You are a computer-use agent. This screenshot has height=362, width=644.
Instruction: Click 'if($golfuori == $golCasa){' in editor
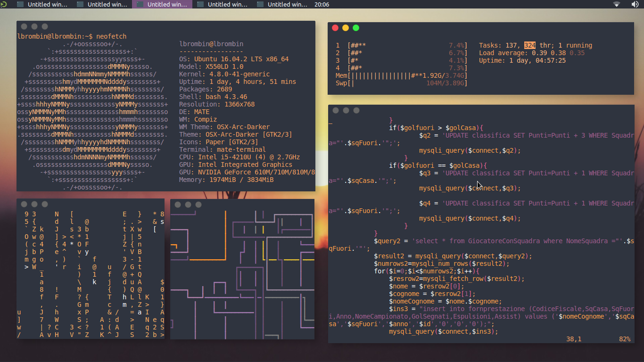pos(438,165)
